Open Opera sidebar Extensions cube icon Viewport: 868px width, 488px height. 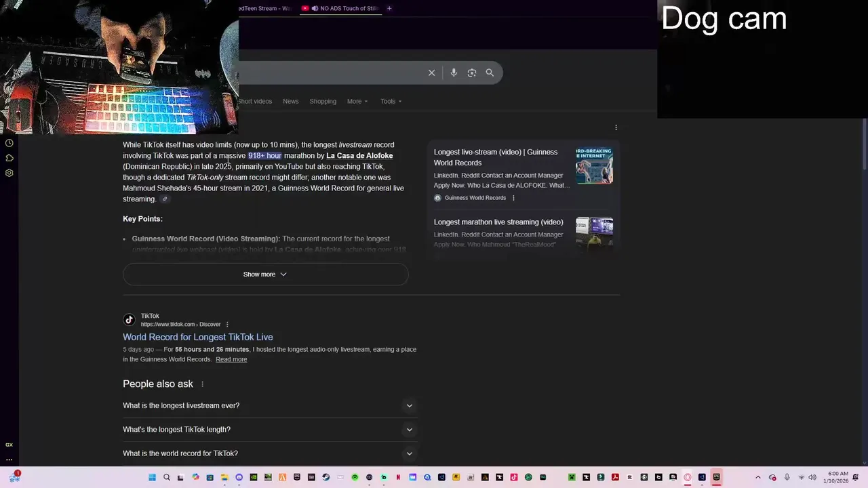click(9, 158)
